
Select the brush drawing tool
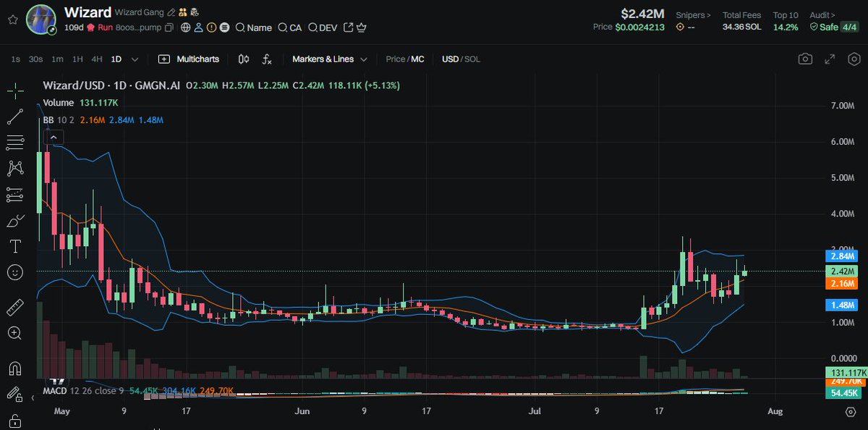(x=14, y=221)
